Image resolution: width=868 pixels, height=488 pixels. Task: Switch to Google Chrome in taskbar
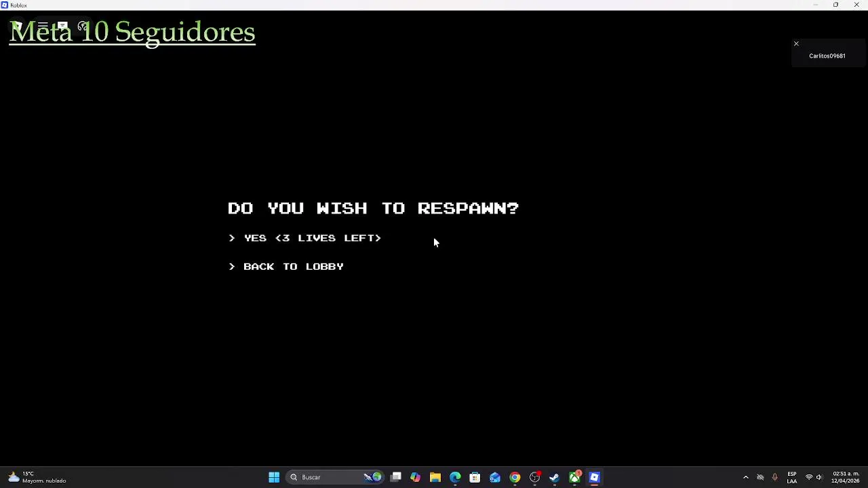[515, 477]
